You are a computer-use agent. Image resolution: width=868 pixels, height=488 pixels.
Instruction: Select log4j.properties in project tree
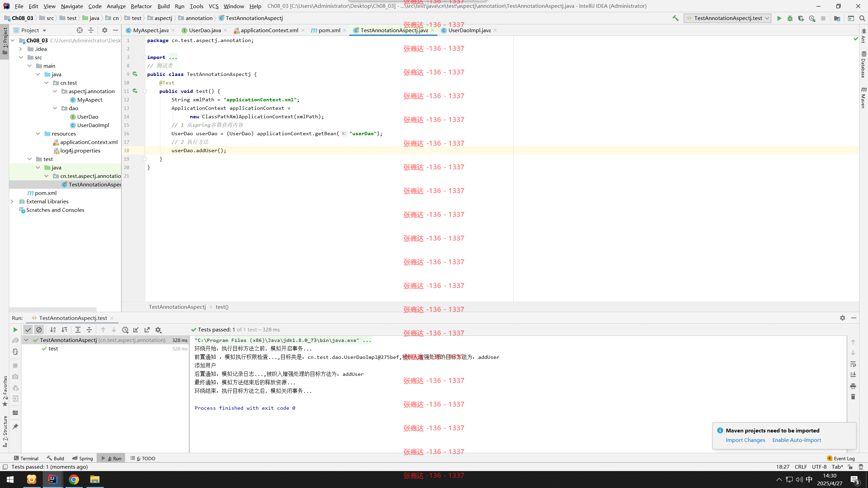click(80, 150)
